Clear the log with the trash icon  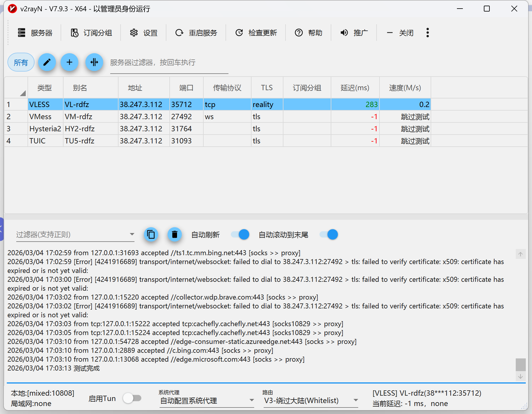coord(175,235)
